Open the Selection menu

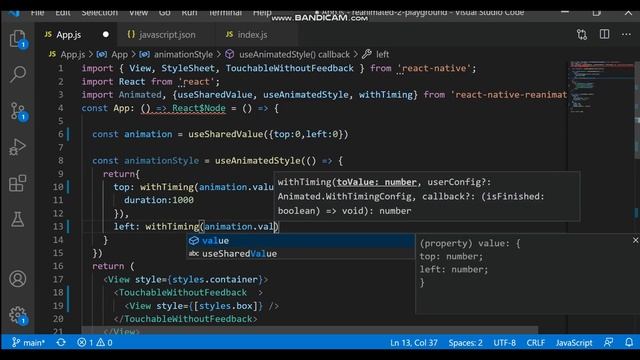pos(100,12)
